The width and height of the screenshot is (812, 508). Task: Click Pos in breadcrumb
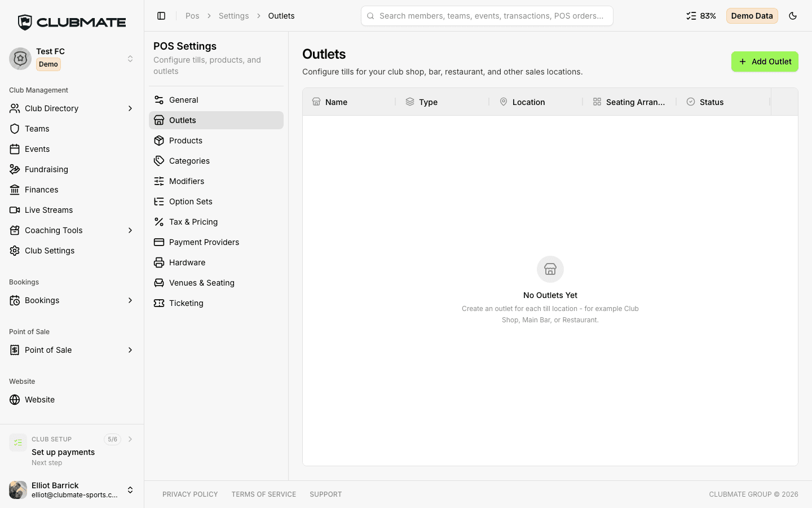coord(192,16)
